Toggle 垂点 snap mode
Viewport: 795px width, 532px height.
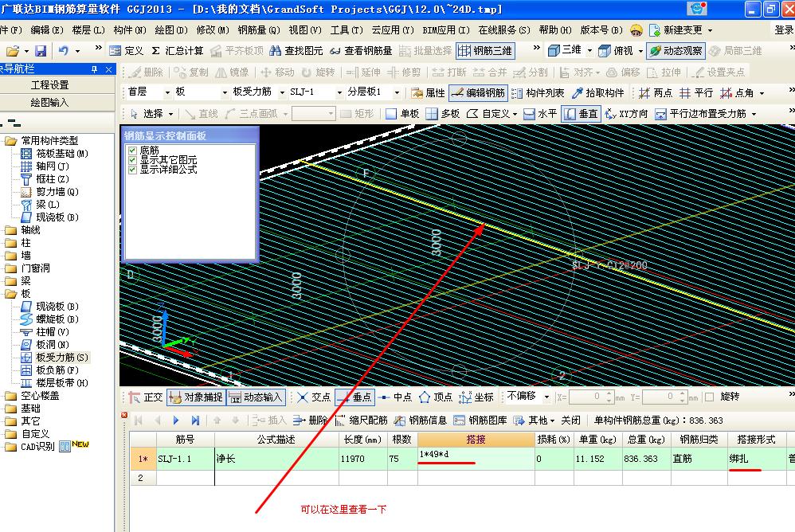[x=355, y=397]
